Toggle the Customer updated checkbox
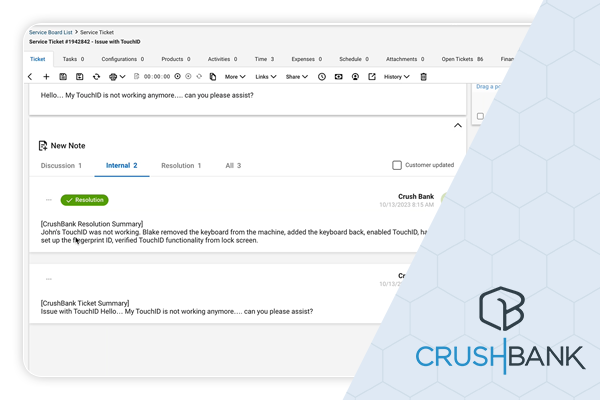Image resolution: width=600 pixels, height=400 pixels. pyautogui.click(x=397, y=165)
